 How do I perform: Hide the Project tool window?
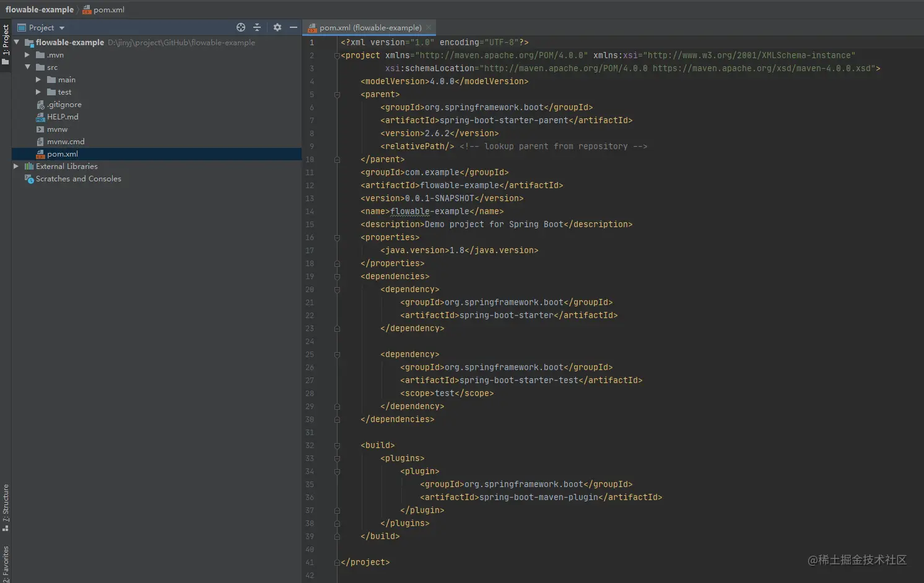point(293,27)
